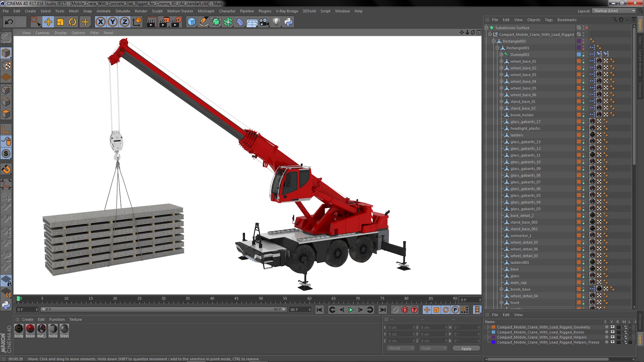This screenshot has width=644, height=362.
Task: Select the Move tool in toolbar
Action: (x=48, y=22)
